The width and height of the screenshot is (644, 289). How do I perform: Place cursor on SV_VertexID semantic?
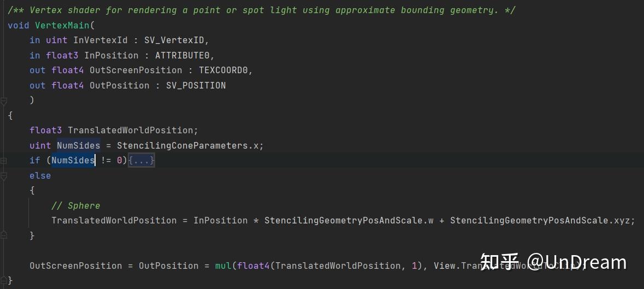pos(176,40)
